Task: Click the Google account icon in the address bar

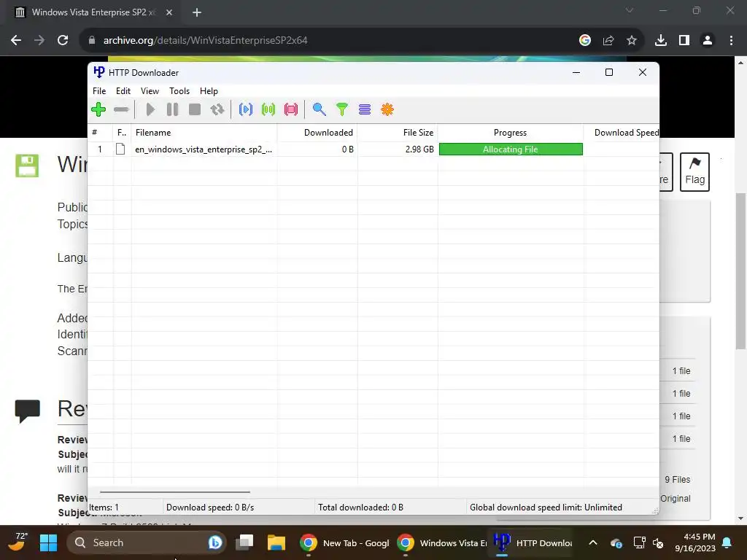Action: 585,41
